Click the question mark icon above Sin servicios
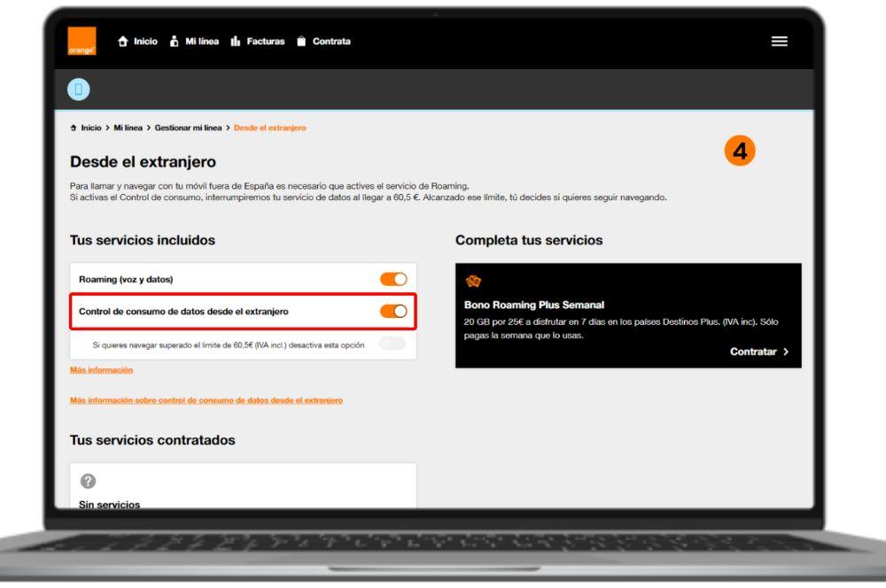The width and height of the screenshot is (886, 588). pyautogui.click(x=86, y=482)
